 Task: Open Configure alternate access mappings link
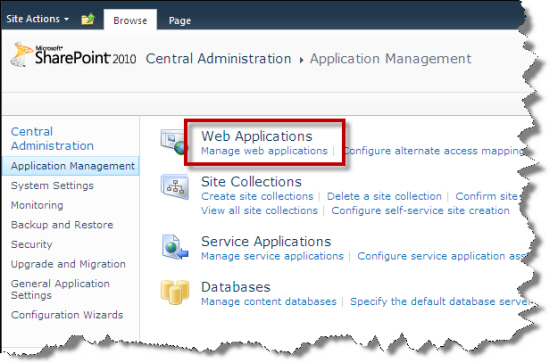click(x=434, y=151)
